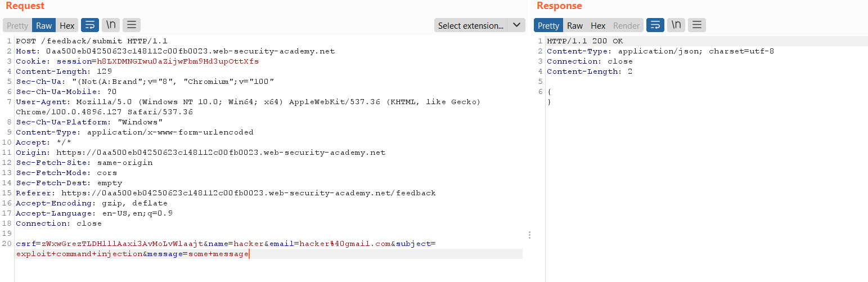Open the Request panel hamburger options menu
This screenshot has width=868, height=282.
[x=132, y=25]
